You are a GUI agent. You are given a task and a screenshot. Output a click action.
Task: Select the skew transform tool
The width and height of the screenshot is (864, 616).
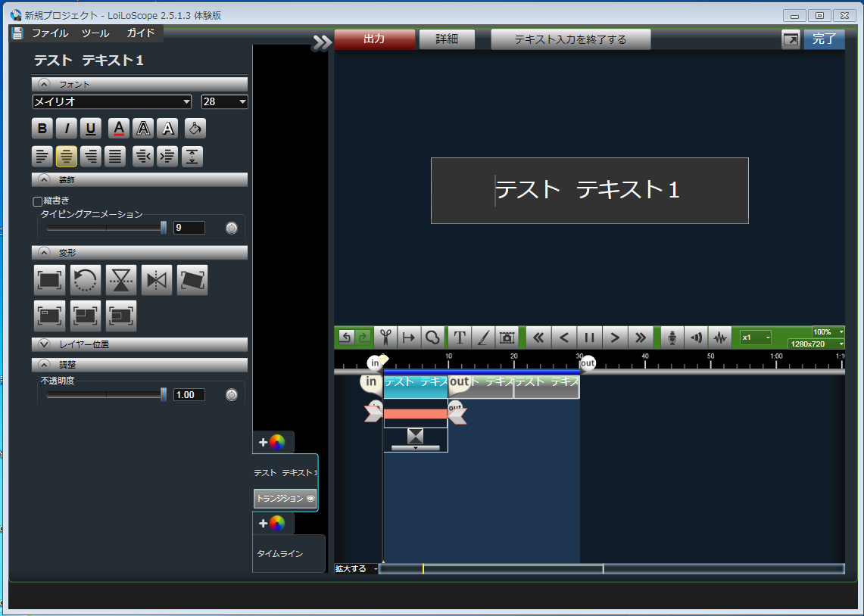point(192,280)
